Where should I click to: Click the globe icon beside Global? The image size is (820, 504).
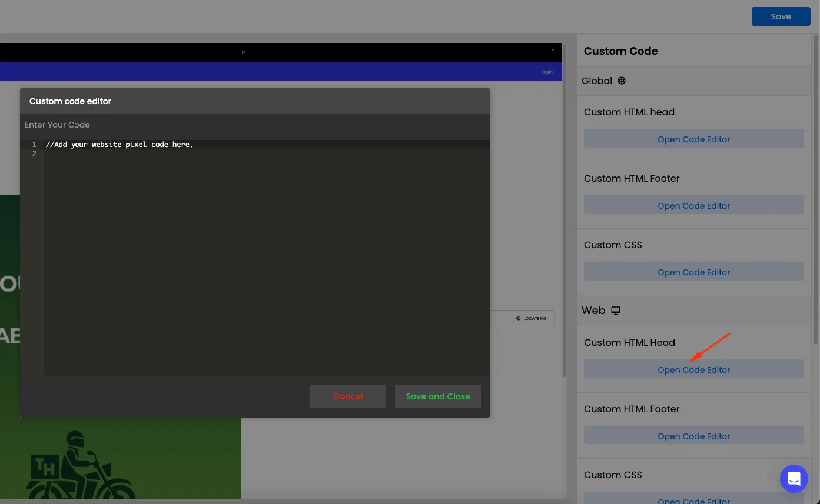(622, 81)
